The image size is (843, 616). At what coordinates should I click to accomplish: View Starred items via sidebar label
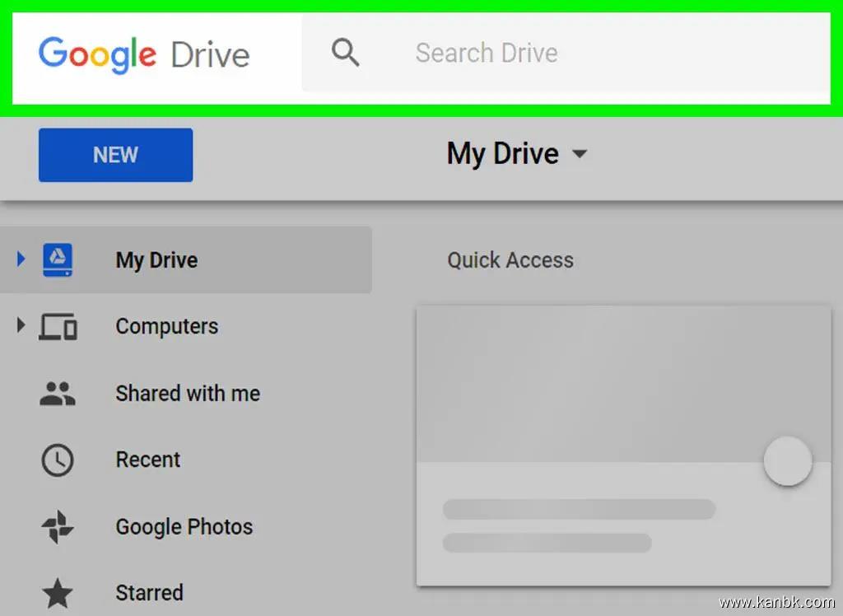point(149,593)
